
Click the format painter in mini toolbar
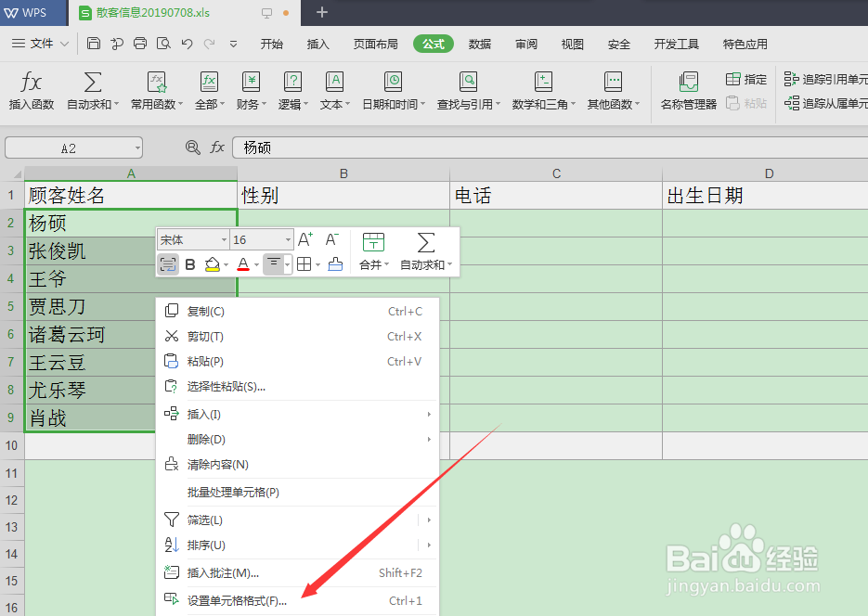335,264
